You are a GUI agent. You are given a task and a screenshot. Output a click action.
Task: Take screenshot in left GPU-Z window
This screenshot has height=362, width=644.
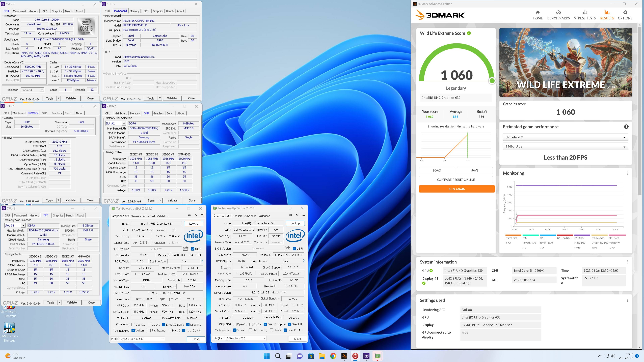pyautogui.click(x=189, y=215)
